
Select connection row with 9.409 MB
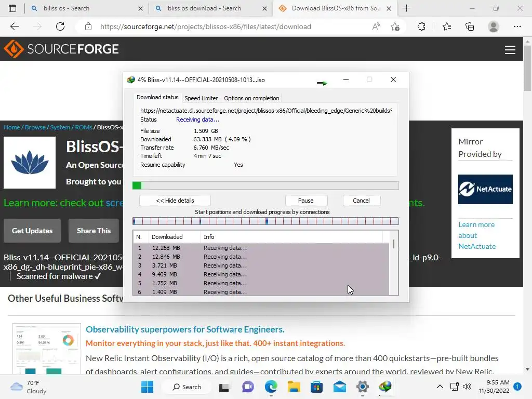[261, 274]
